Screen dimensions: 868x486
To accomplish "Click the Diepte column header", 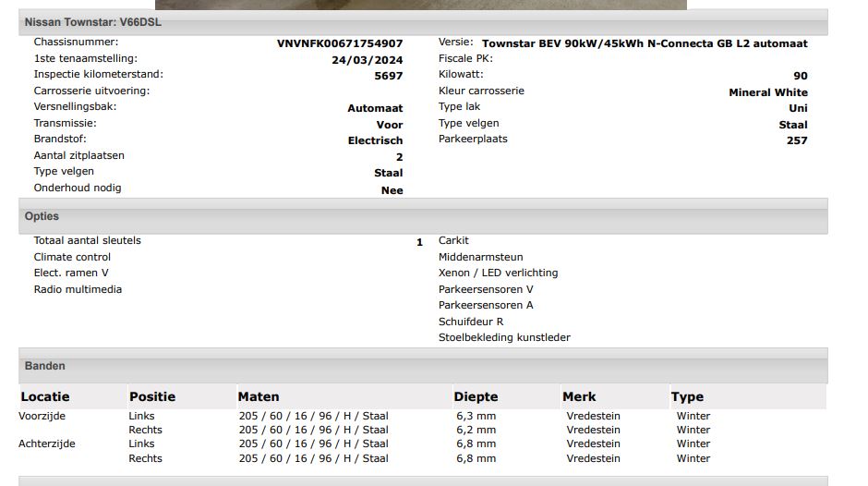I will (x=476, y=396).
